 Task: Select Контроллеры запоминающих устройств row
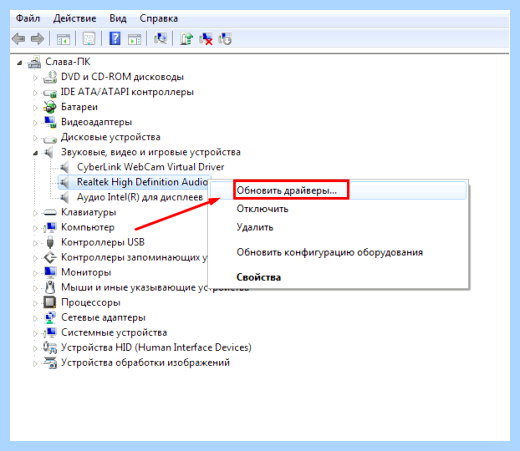coord(134,257)
